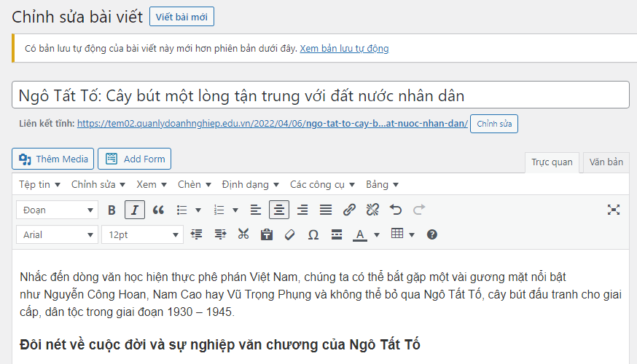The image size is (637, 364).
Task: Open the Định dạng menu
Action: 251,184
